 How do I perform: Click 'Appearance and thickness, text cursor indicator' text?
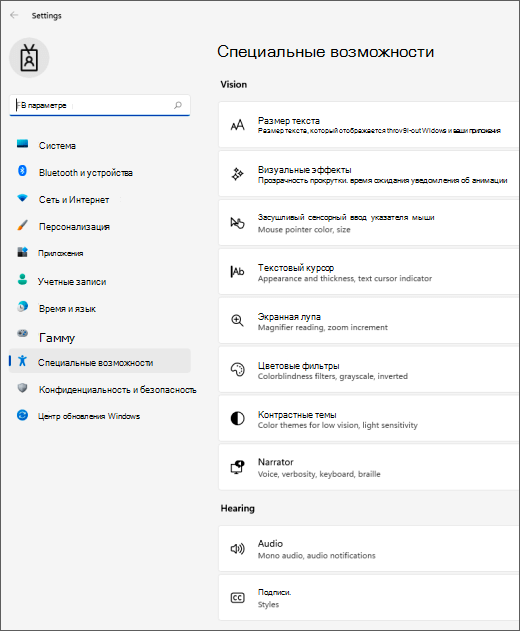345,278
